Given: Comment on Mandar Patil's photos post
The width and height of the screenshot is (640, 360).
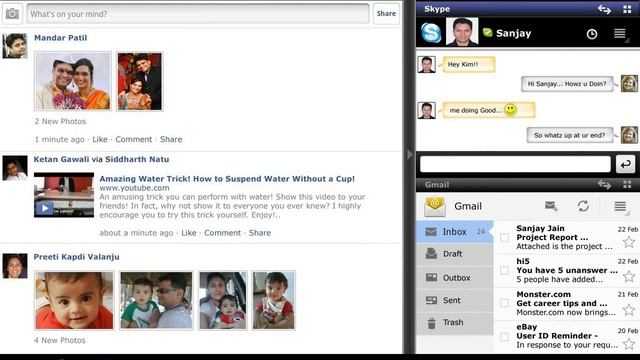Looking at the screenshot, I should 133,139.
